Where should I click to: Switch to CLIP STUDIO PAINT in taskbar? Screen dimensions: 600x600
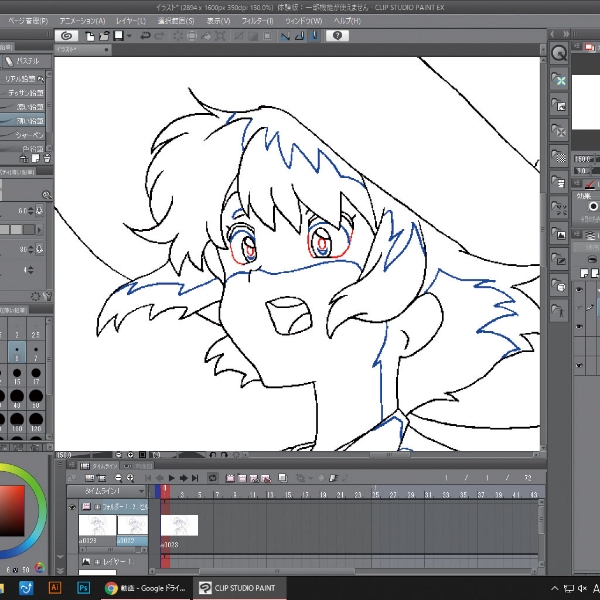[238, 588]
